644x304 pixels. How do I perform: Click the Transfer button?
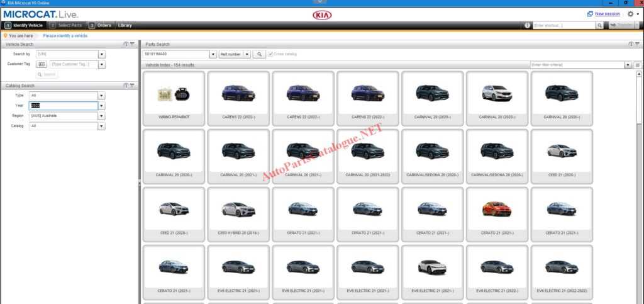(624, 25)
